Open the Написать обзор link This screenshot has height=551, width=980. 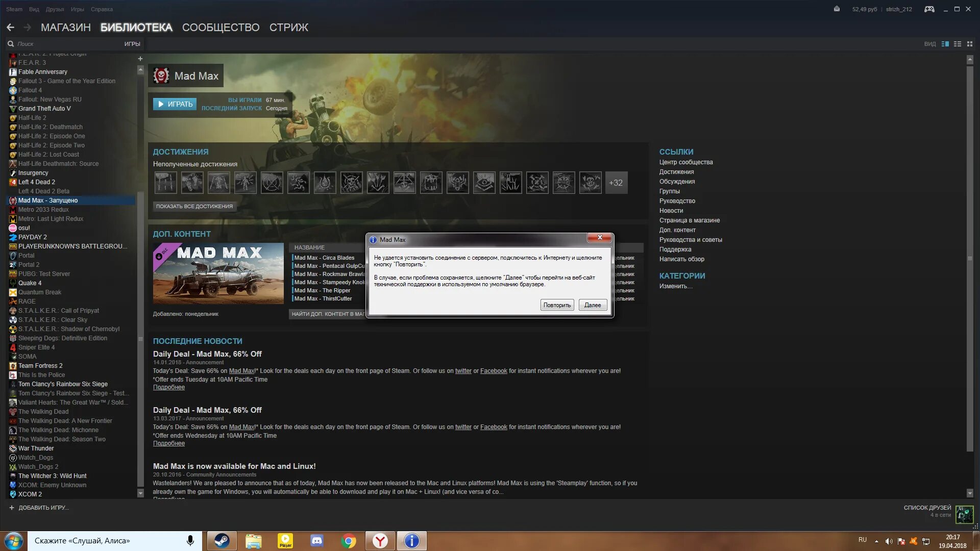click(x=681, y=259)
